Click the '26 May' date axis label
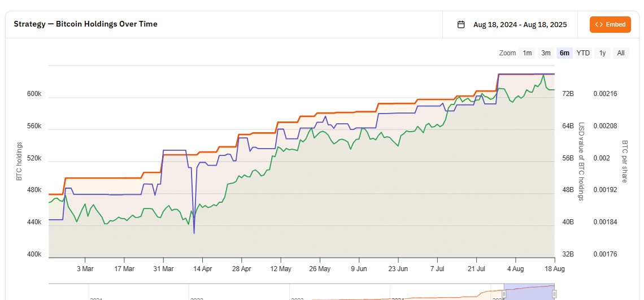This screenshot has height=300, width=644. point(320,269)
